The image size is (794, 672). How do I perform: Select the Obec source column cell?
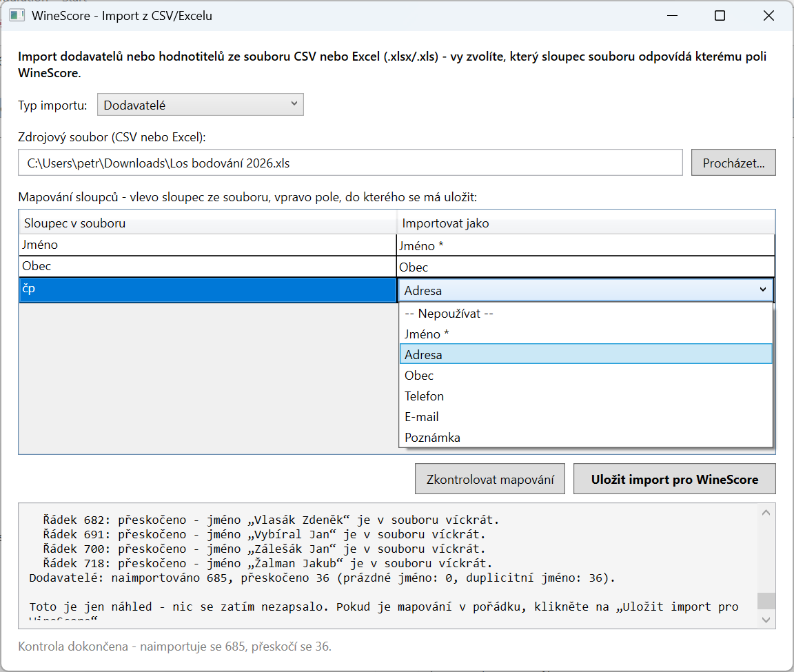207,266
